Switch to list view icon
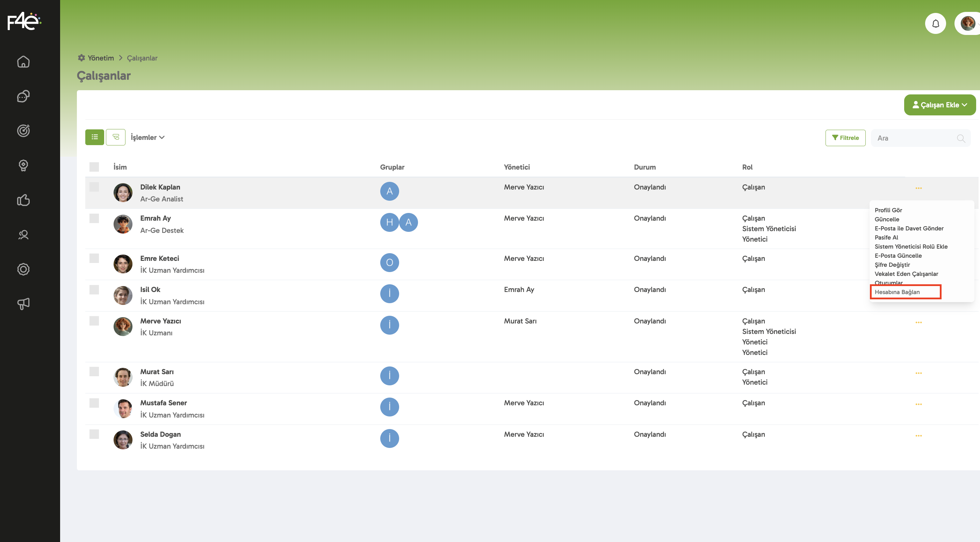Image resolution: width=980 pixels, height=542 pixels. tap(94, 137)
